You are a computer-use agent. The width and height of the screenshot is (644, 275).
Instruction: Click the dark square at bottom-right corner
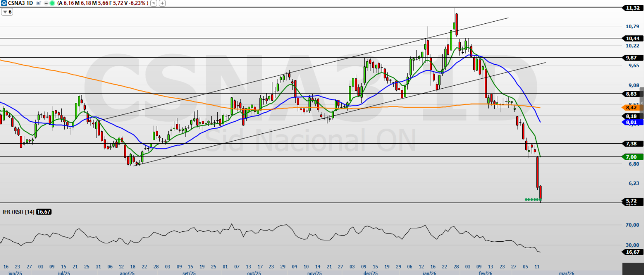633,269
